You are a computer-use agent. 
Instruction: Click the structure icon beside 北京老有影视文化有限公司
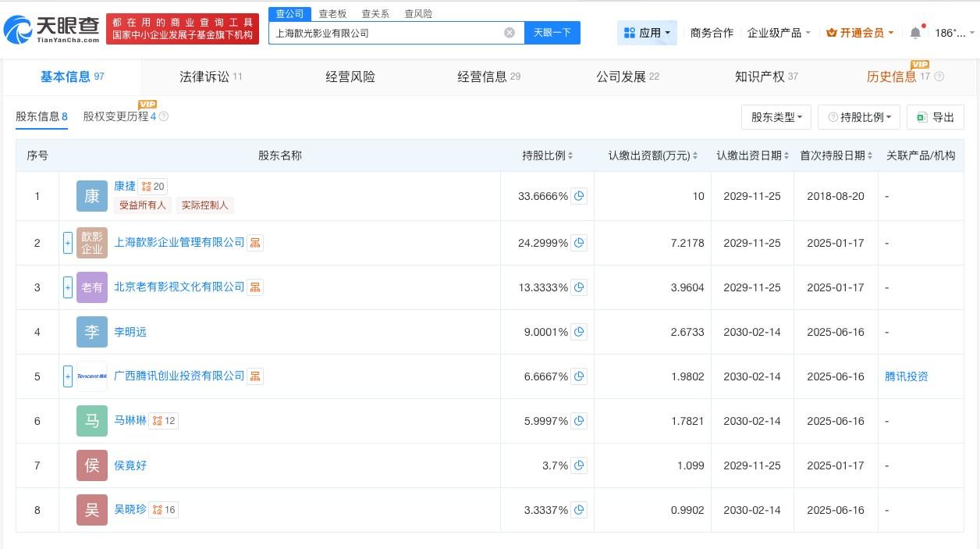(x=255, y=287)
